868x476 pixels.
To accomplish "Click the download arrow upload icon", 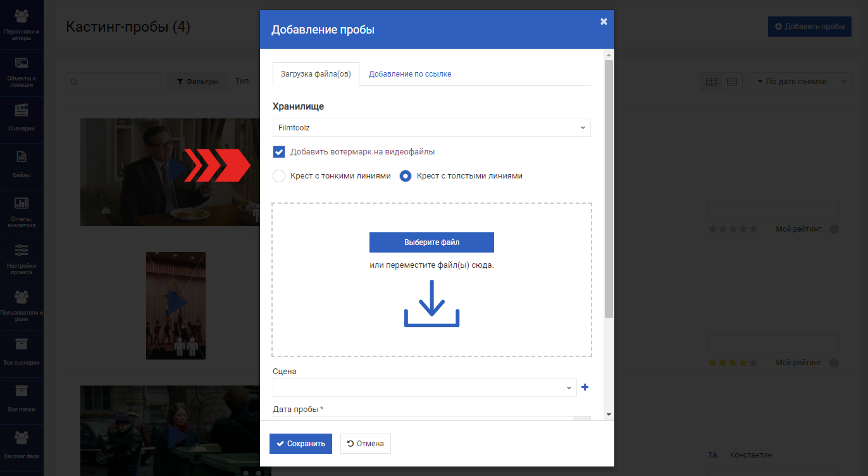I will [431, 304].
